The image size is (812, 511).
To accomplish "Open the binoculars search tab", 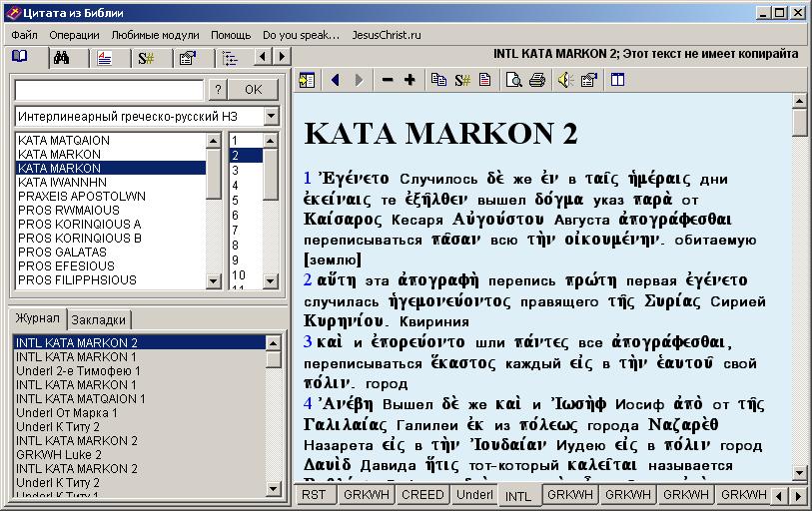I will pos(62,58).
